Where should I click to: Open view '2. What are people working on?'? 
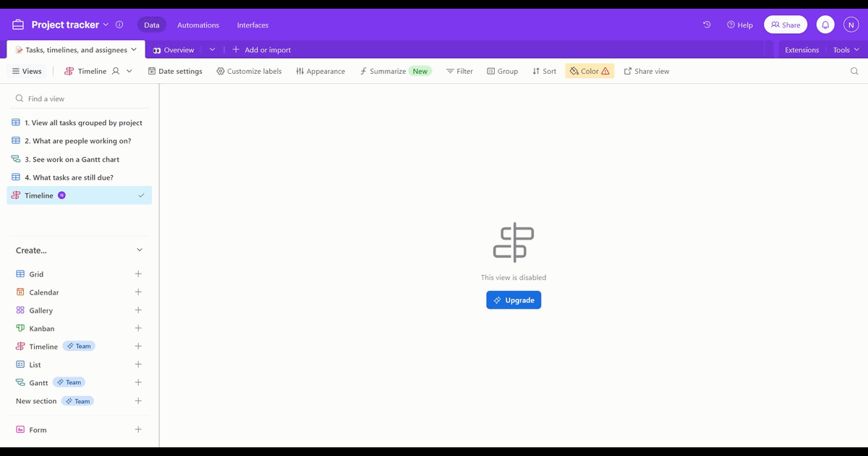(80, 140)
